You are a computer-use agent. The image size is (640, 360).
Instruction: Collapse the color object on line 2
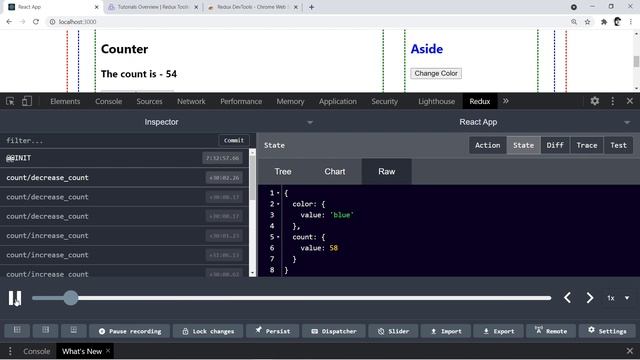pyautogui.click(x=278, y=204)
